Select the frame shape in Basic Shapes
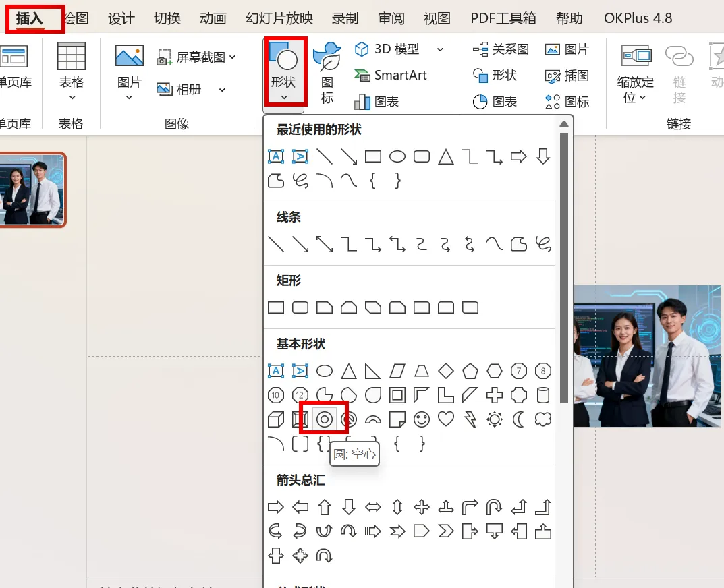Viewport: 724px width, 588px height. (x=397, y=395)
